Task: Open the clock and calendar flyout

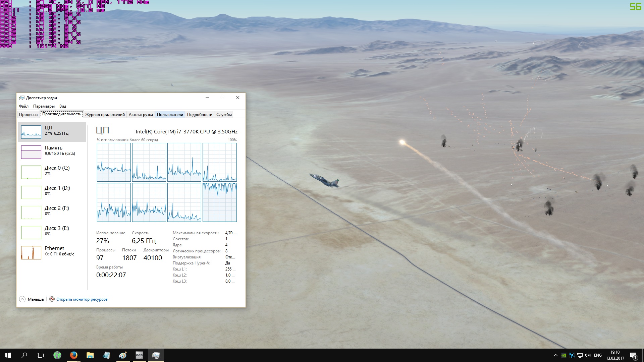Action: pos(615,355)
